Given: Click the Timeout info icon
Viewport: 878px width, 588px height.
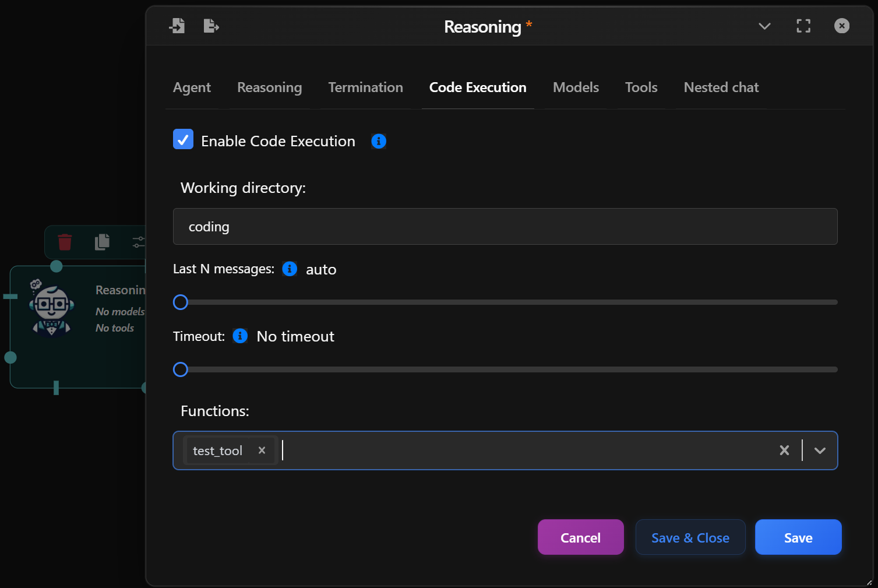Looking at the screenshot, I should pyautogui.click(x=240, y=336).
